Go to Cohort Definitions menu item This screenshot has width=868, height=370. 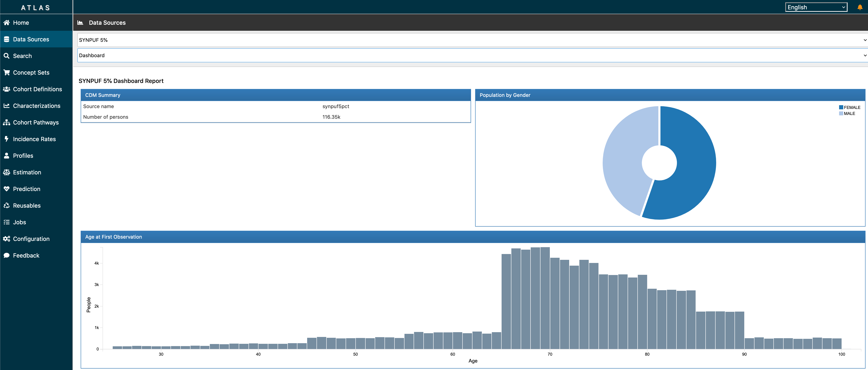tap(37, 89)
